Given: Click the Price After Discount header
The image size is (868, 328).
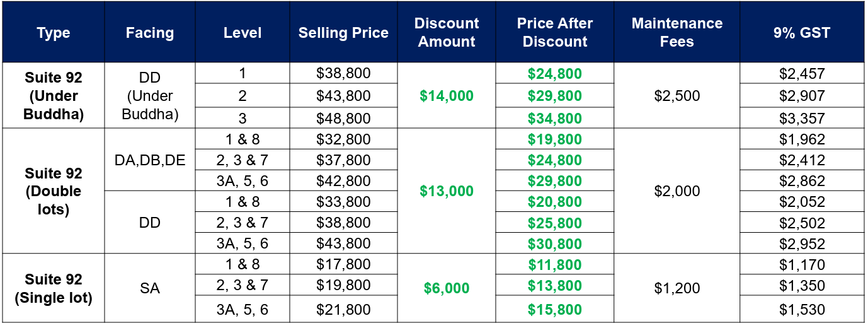Looking at the screenshot, I should pos(555,32).
